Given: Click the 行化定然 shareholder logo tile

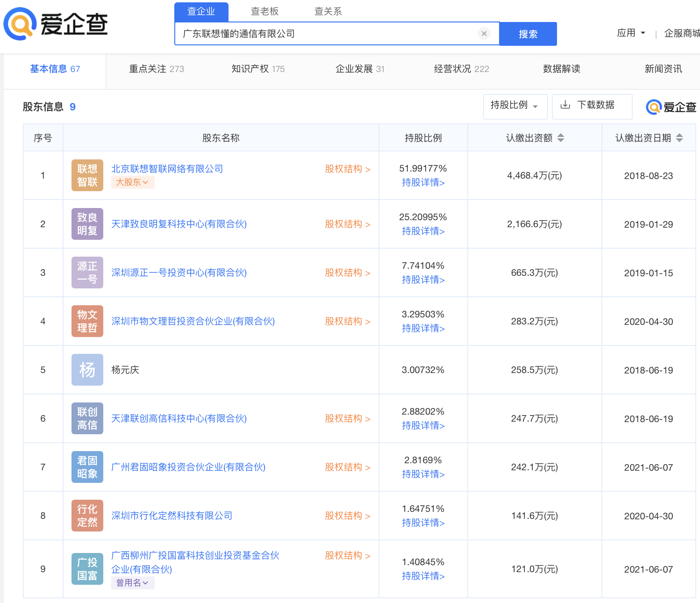Looking at the screenshot, I should point(87,516).
